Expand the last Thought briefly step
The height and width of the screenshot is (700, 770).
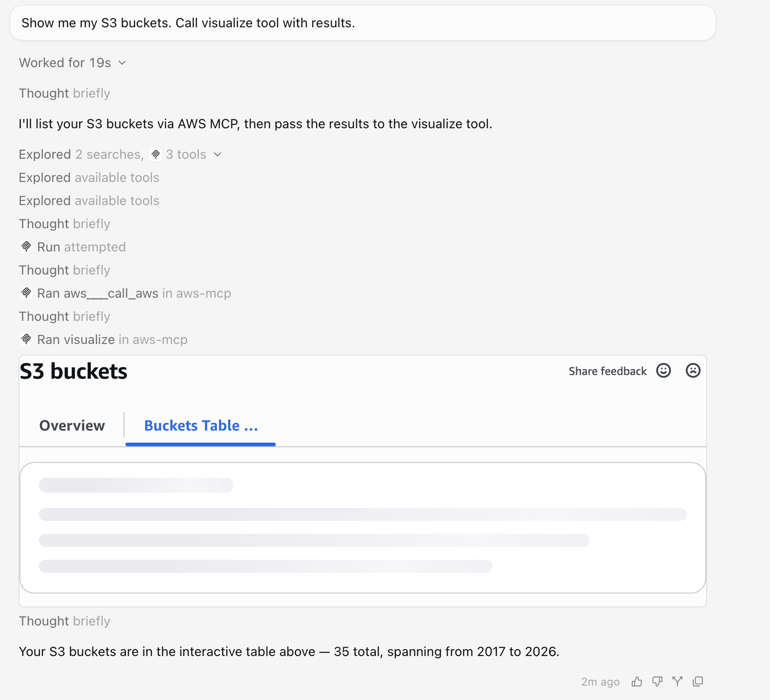(64, 621)
